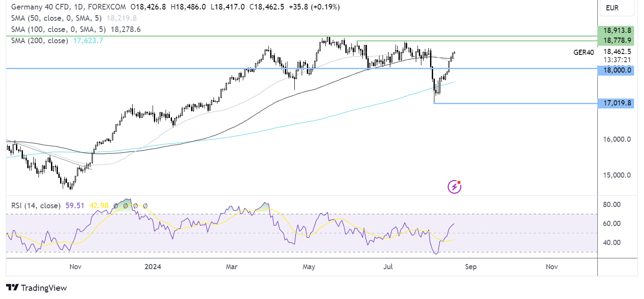Select the RSI (14, close) indicator legend
The image size is (644, 299).
[x=36, y=206]
